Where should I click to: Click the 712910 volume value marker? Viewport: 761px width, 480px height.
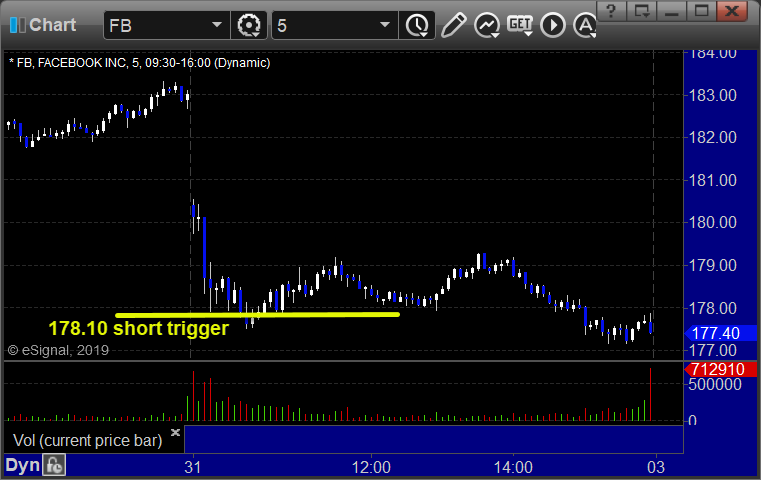tap(721, 369)
